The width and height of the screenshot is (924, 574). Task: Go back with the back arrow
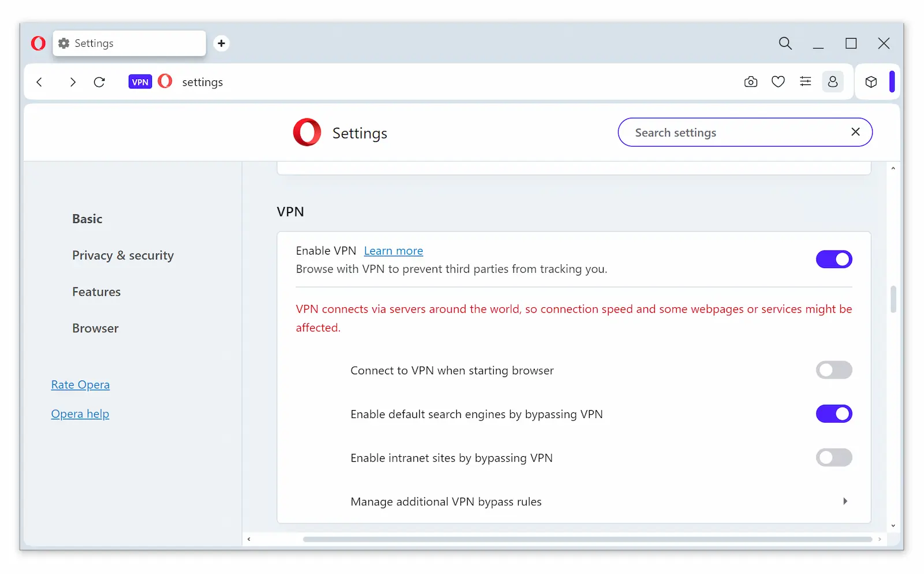coord(39,82)
